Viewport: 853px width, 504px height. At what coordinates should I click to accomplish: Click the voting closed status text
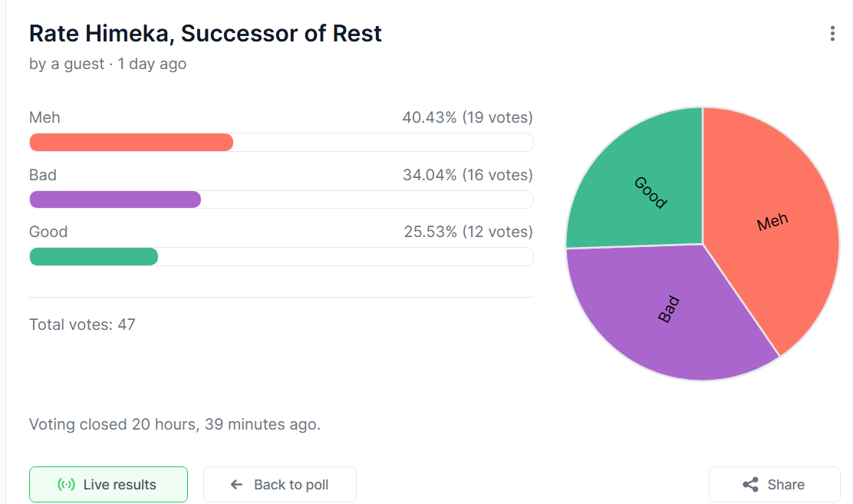(175, 424)
